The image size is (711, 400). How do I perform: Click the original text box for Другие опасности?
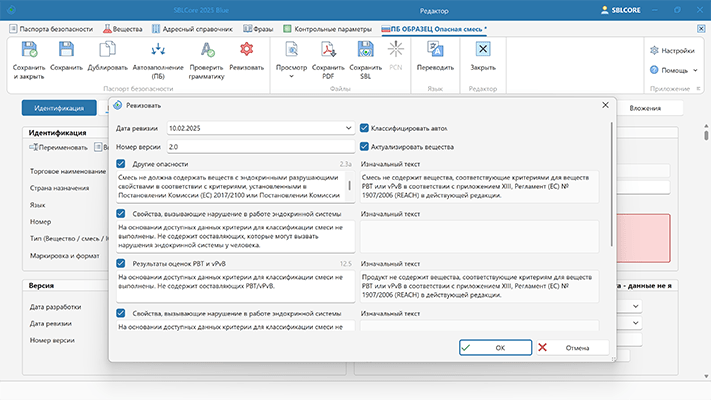click(479, 186)
